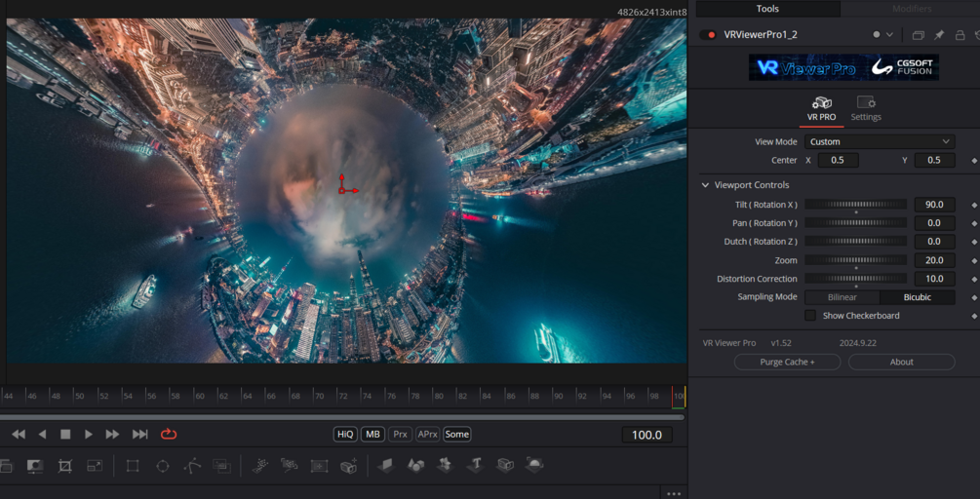Enable the Show Checkerboard checkbox
980x499 pixels.
(810, 316)
